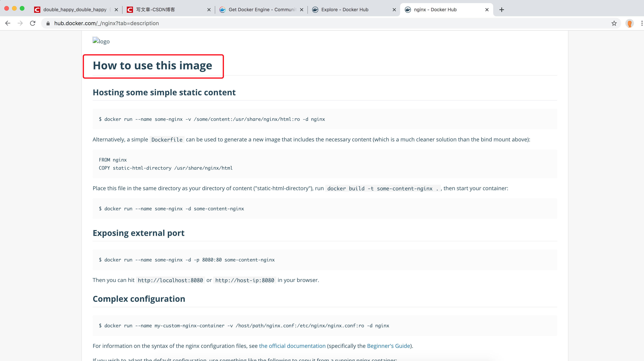The height and width of the screenshot is (361, 644).
Task: Bookmark this page with the star icon
Action: pos(614,23)
